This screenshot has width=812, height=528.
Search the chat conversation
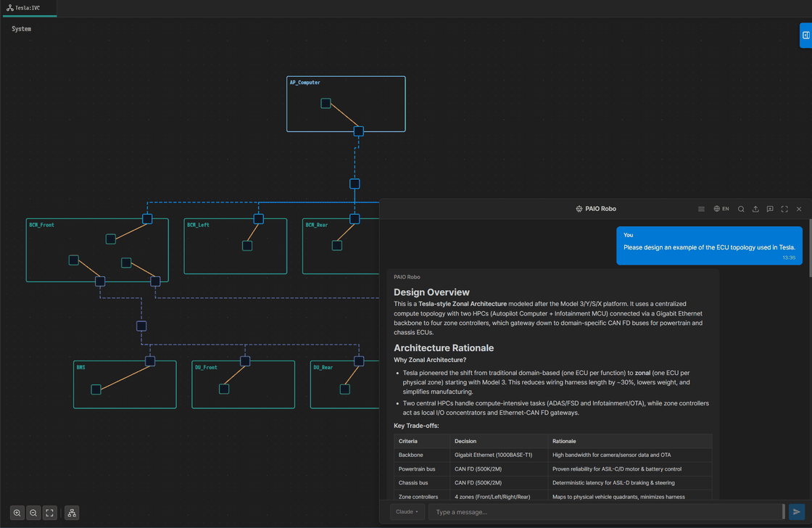(741, 209)
